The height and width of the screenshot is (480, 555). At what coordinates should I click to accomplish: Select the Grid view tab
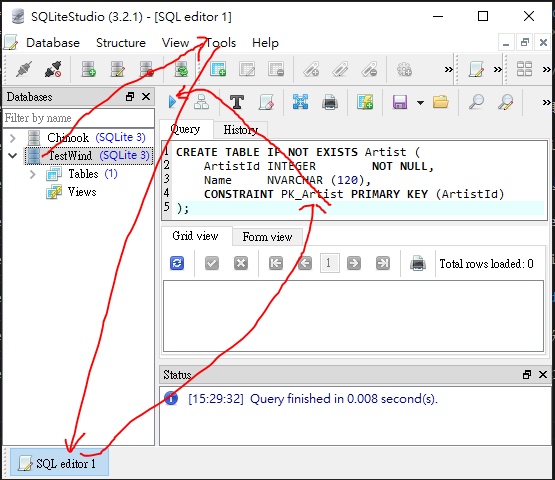pos(195,236)
